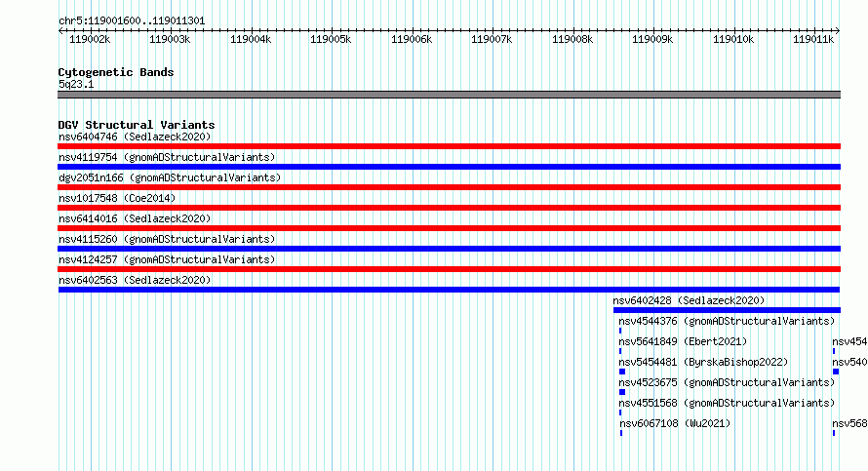Viewport: 868px width, 471px height.
Task: Select the blue bar under nsv4119754
Action: point(449,167)
